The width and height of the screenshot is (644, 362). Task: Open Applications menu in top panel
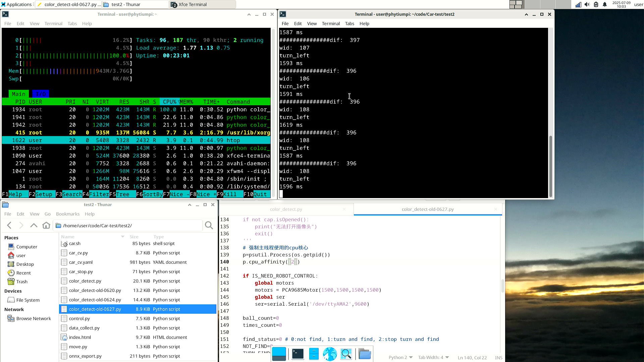[x=17, y=4]
